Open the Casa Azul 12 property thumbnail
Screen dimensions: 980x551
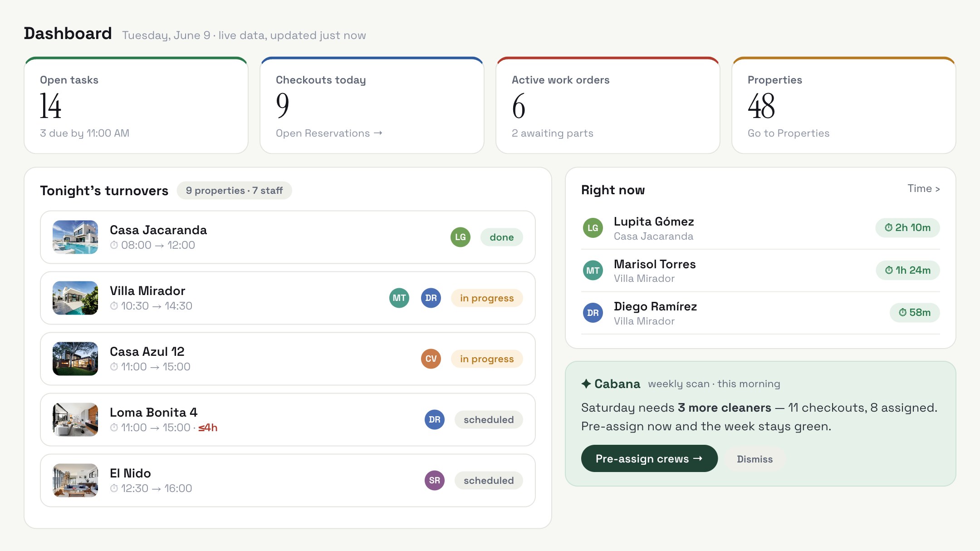click(x=75, y=359)
